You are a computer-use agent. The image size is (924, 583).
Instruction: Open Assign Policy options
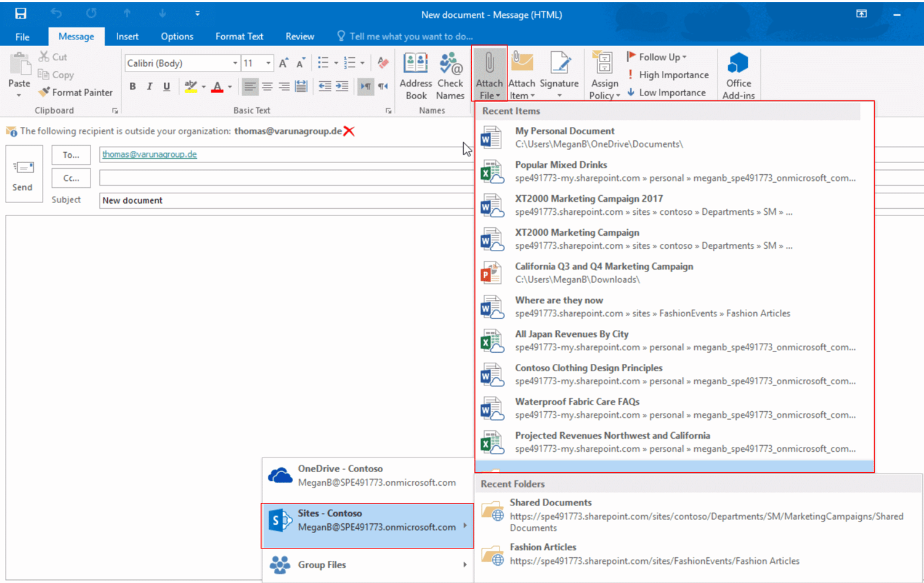pos(604,74)
